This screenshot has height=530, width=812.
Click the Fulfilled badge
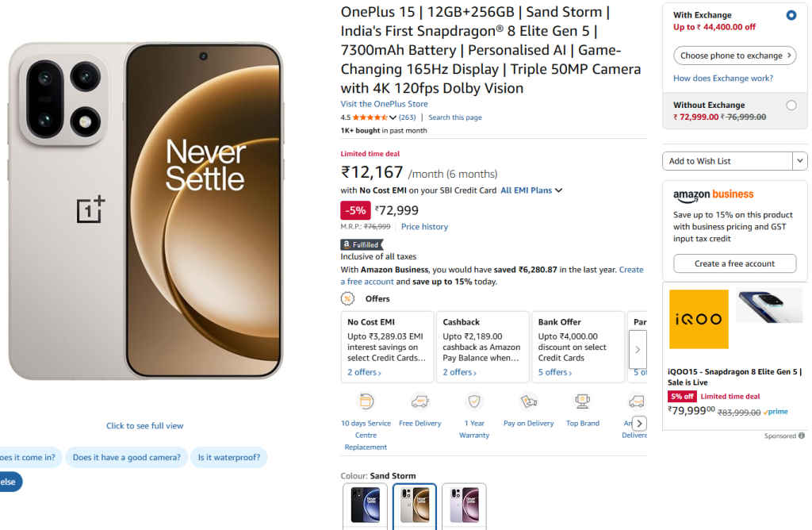point(362,244)
